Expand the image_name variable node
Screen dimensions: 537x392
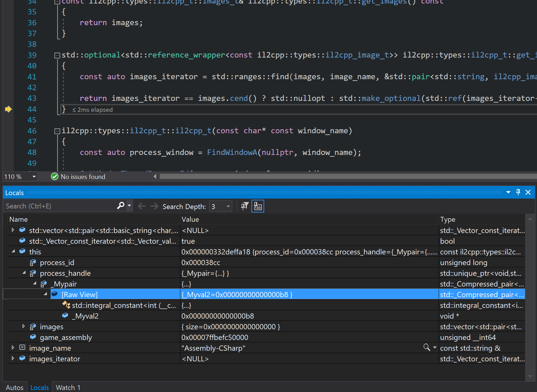[13, 348]
